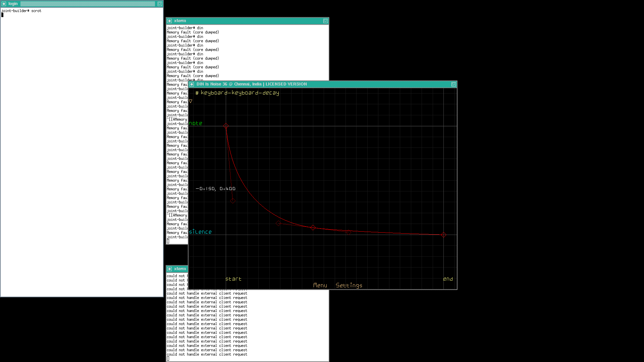Click the cyan 'silence' label
This screenshot has height=362, width=644.
coord(200,232)
